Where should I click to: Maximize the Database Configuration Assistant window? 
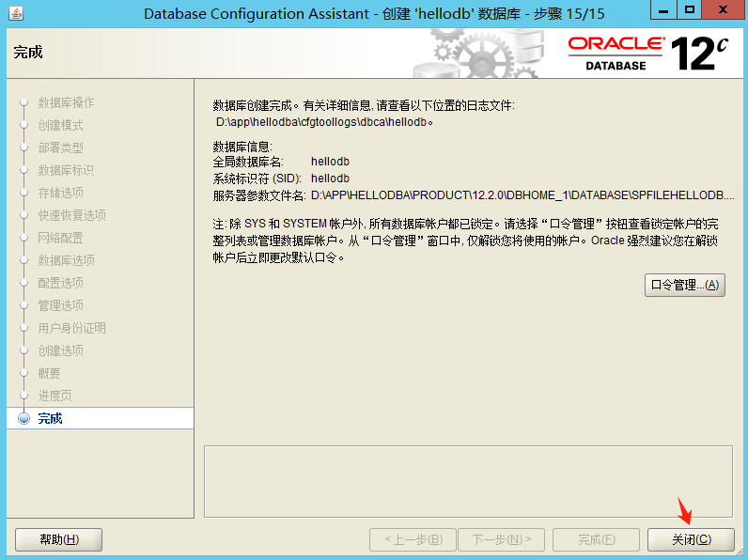[690, 9]
